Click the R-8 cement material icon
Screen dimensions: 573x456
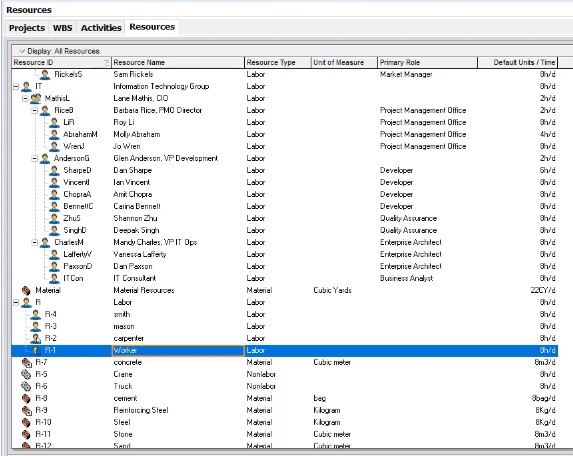26,399
